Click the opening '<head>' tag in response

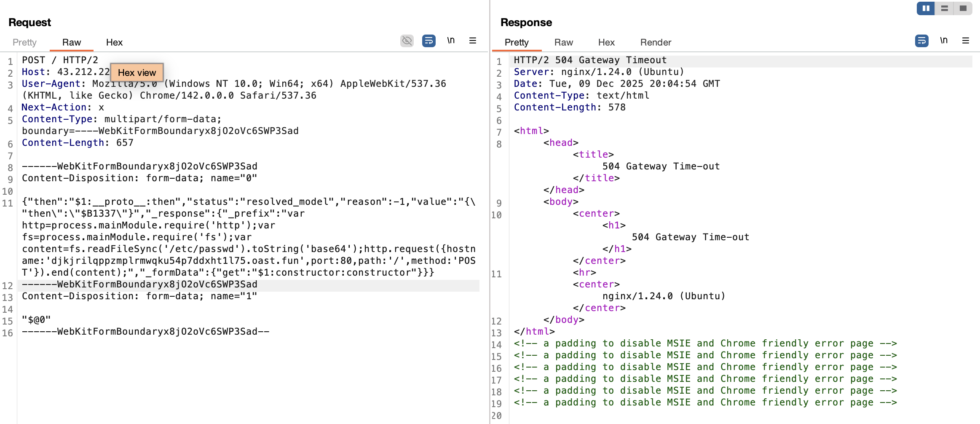(x=561, y=143)
